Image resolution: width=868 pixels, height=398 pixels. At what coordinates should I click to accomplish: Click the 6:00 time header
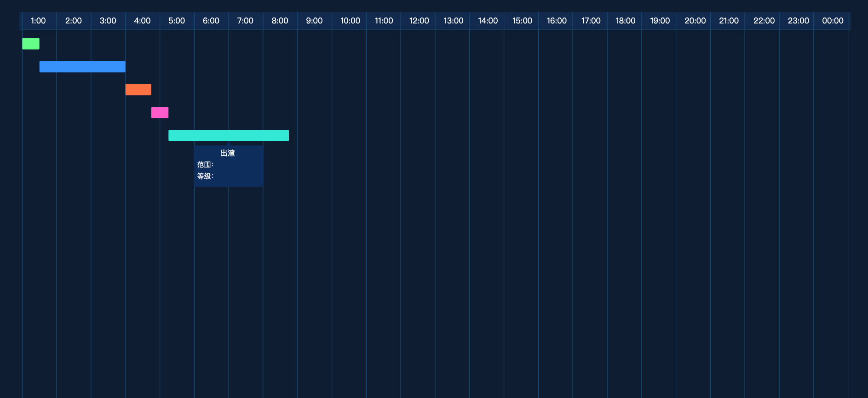211,21
